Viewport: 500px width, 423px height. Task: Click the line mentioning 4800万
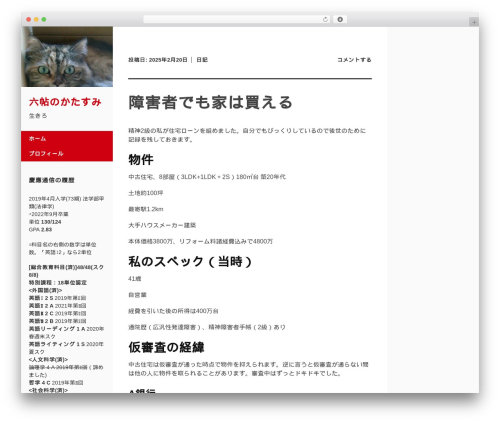pyautogui.click(x=200, y=241)
